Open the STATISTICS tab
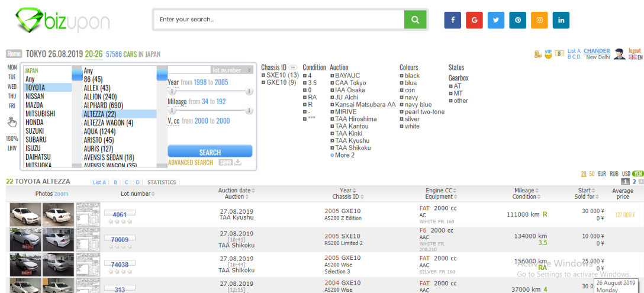The height and width of the screenshot is (293, 644). [162, 182]
